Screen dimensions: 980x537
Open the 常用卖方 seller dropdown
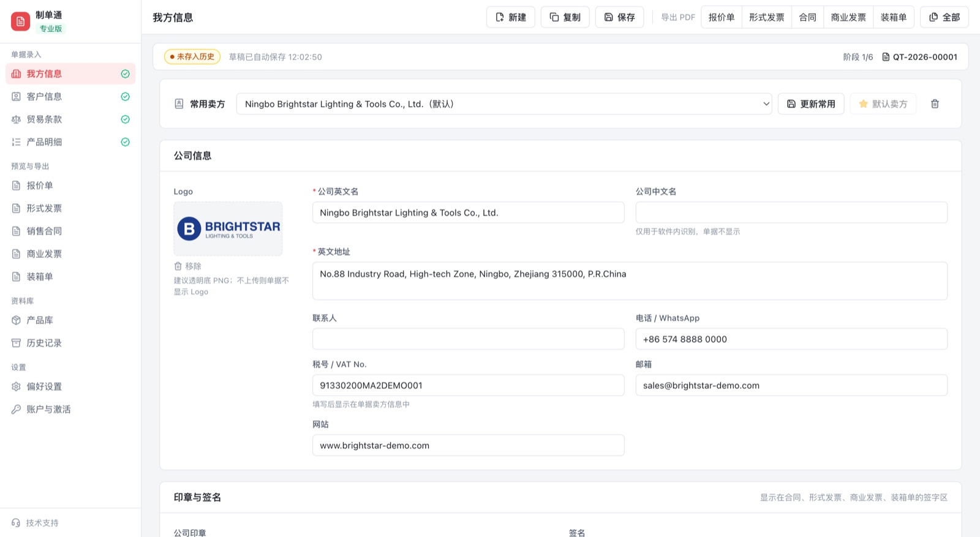pyautogui.click(x=504, y=104)
